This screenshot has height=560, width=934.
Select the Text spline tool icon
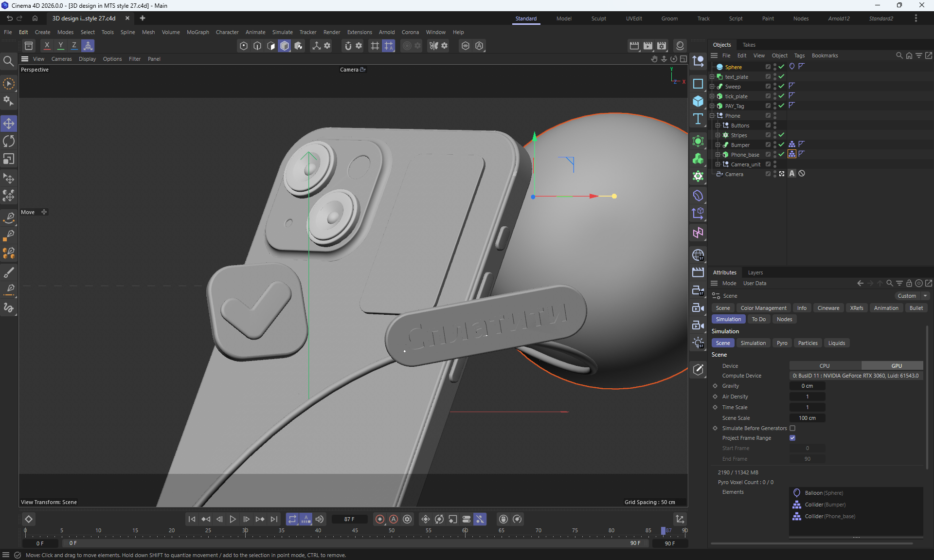coord(698,119)
